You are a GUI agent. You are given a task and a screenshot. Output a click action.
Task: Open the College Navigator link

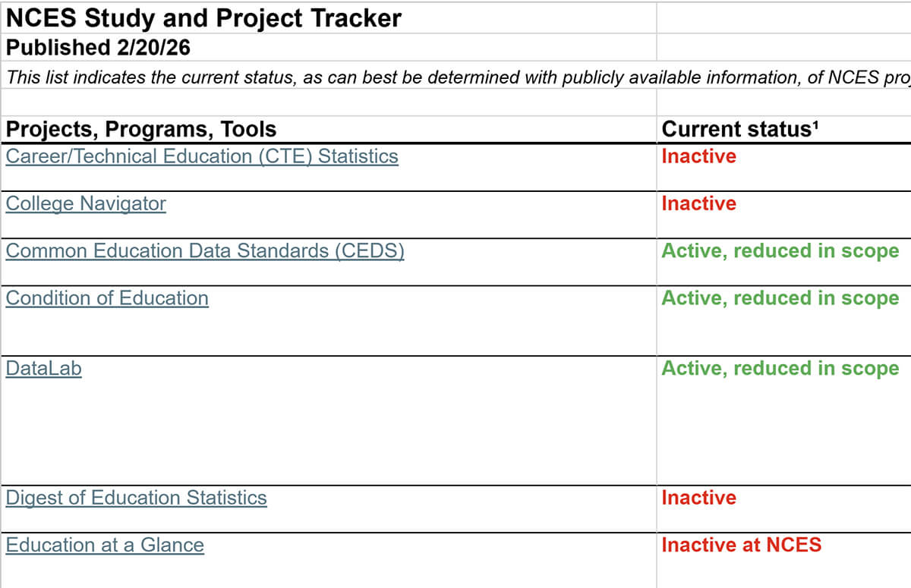(x=86, y=203)
